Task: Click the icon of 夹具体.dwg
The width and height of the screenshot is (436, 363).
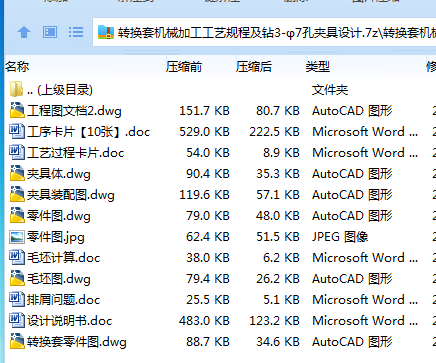Action: coord(17,173)
